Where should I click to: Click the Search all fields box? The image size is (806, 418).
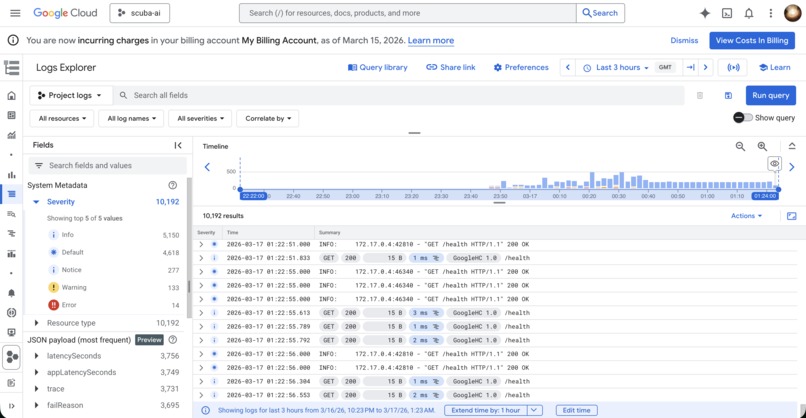click(398, 95)
